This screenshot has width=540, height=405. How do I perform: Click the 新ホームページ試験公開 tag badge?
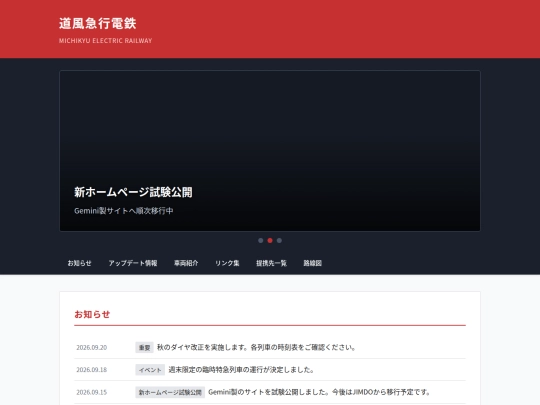pos(170,392)
